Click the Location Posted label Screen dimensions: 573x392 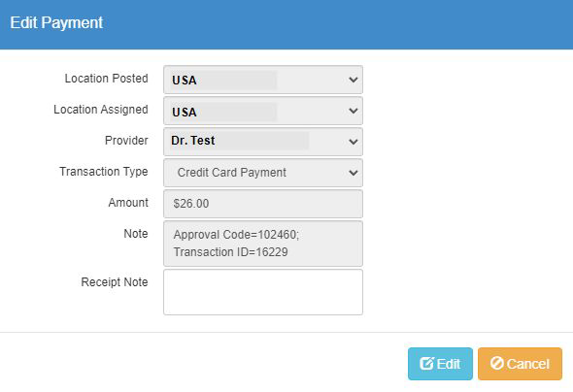point(106,79)
